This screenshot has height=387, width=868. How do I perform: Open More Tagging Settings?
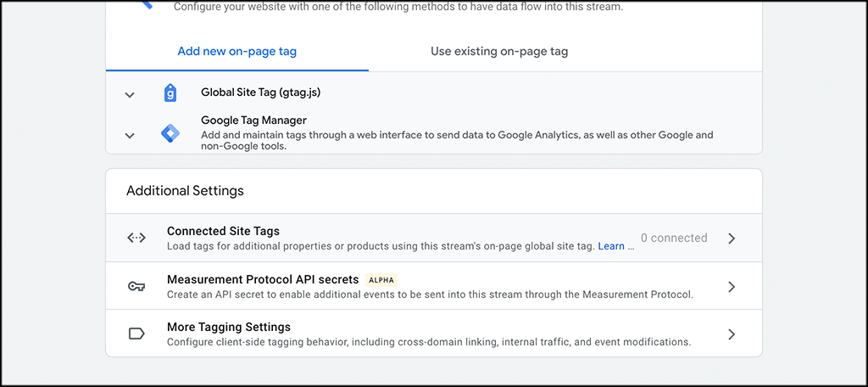[434, 334]
